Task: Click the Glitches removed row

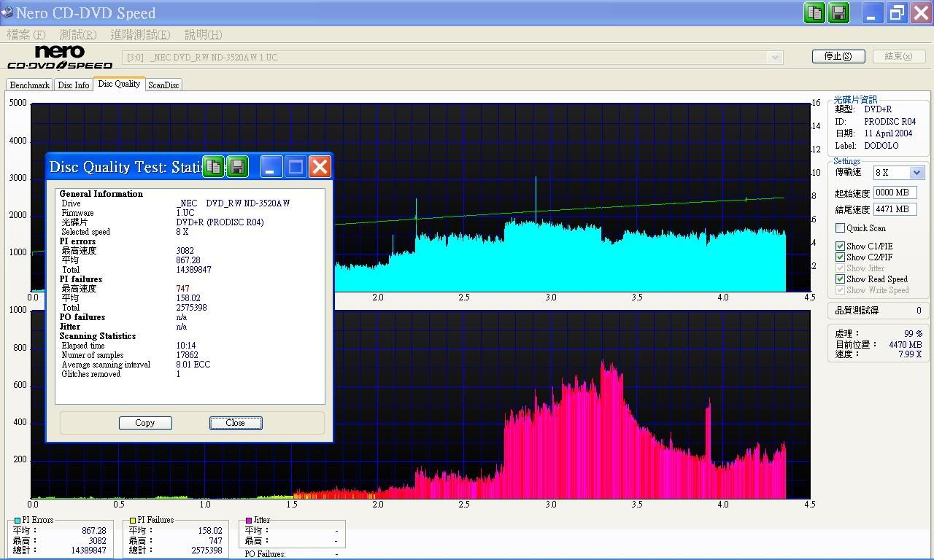Action: 120,374
